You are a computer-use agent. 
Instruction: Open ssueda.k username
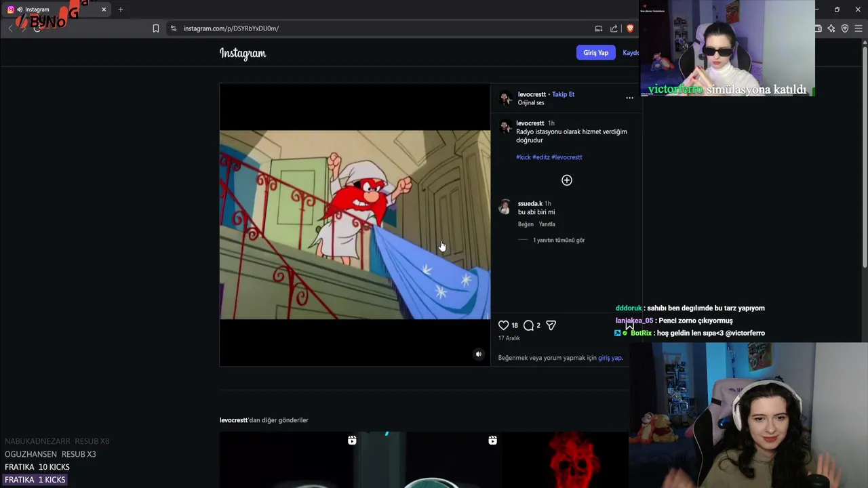tap(530, 203)
